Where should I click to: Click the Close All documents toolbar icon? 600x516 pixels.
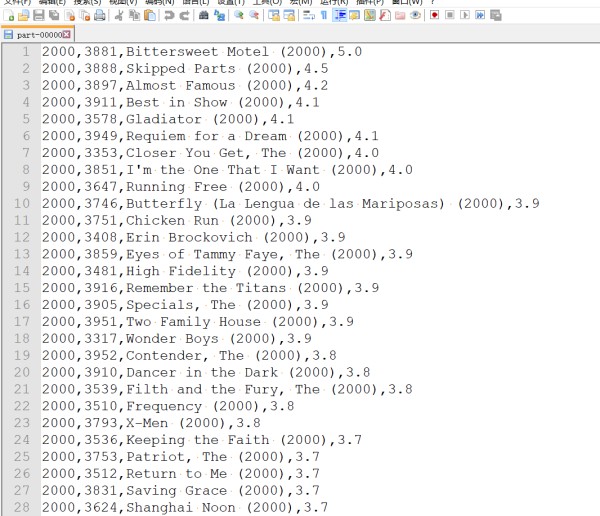pos(85,15)
